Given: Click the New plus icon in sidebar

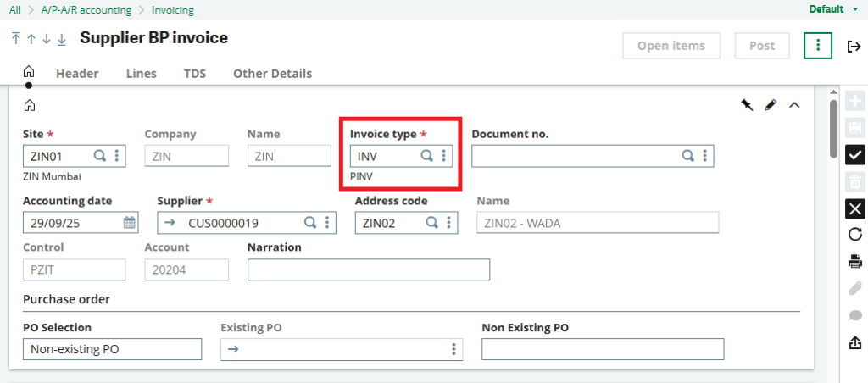Looking at the screenshot, I should pyautogui.click(x=855, y=102).
